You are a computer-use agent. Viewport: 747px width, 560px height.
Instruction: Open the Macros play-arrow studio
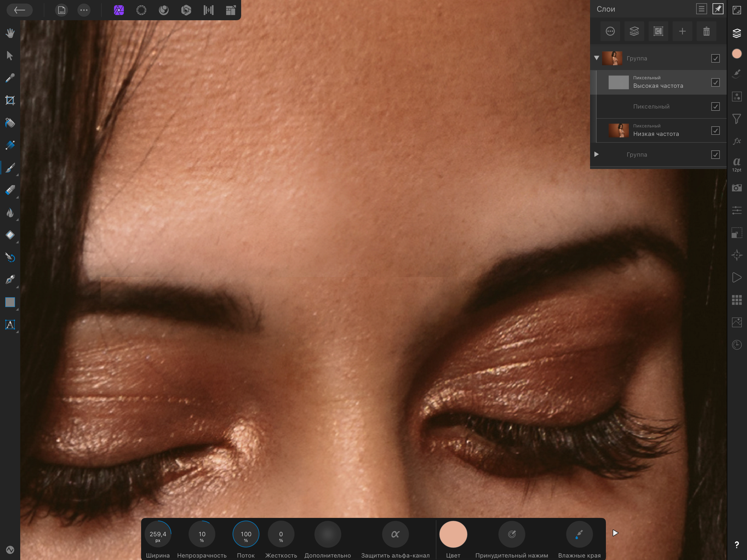click(737, 278)
